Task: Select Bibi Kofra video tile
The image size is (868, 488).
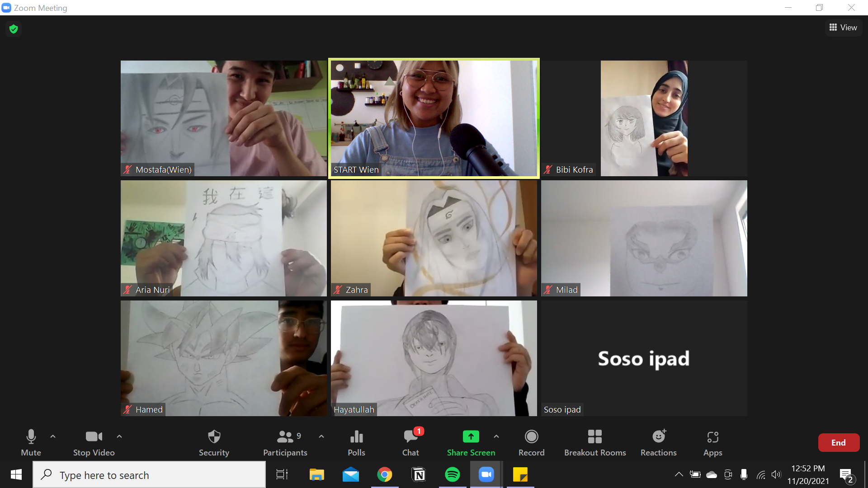Action: pos(644,118)
